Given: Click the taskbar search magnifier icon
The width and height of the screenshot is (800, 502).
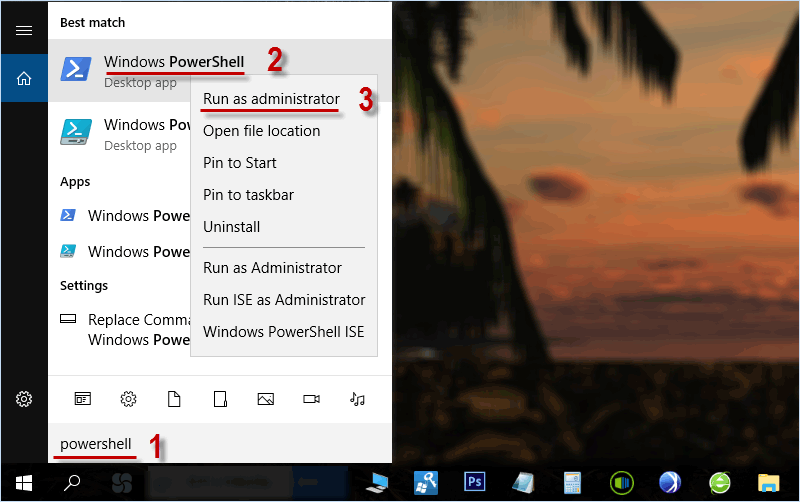Looking at the screenshot, I should [x=71, y=483].
